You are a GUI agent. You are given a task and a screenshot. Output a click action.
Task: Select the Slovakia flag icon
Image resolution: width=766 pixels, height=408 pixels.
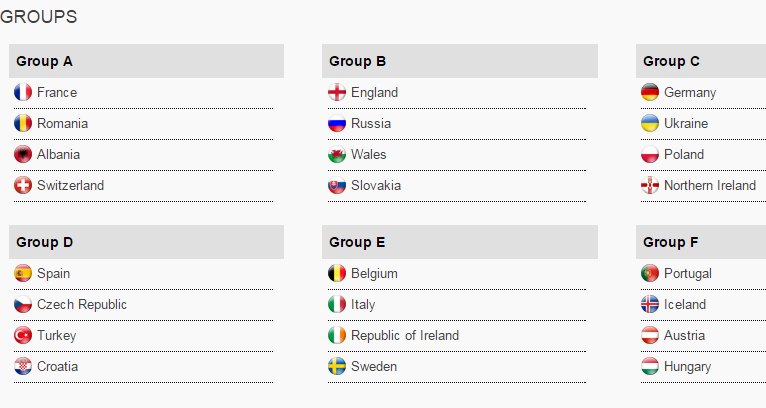coord(337,185)
